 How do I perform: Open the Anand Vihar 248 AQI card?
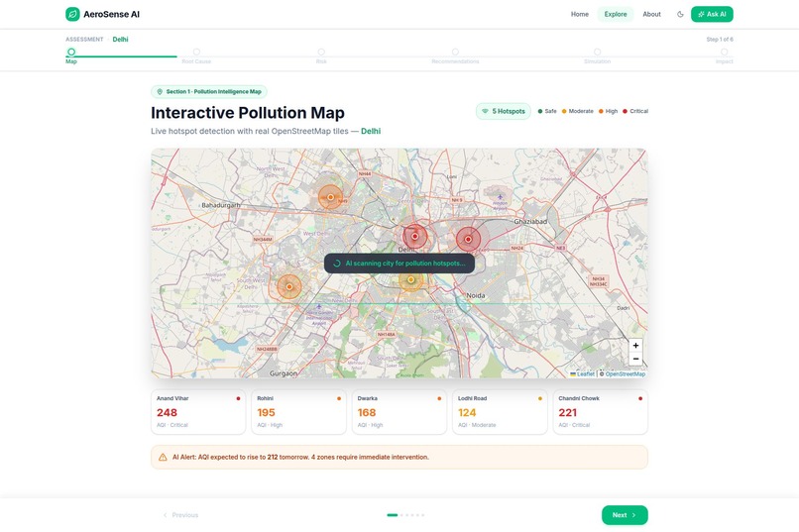[x=198, y=412]
